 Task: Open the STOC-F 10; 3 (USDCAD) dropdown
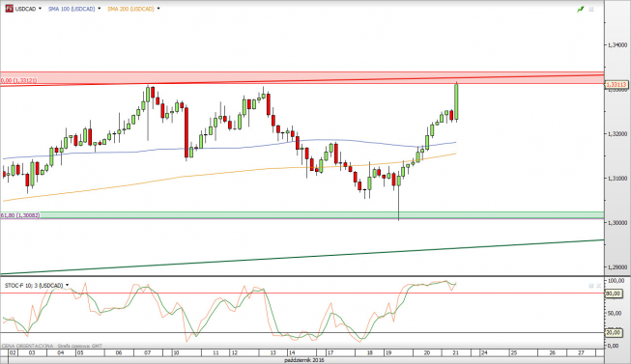click(67, 285)
